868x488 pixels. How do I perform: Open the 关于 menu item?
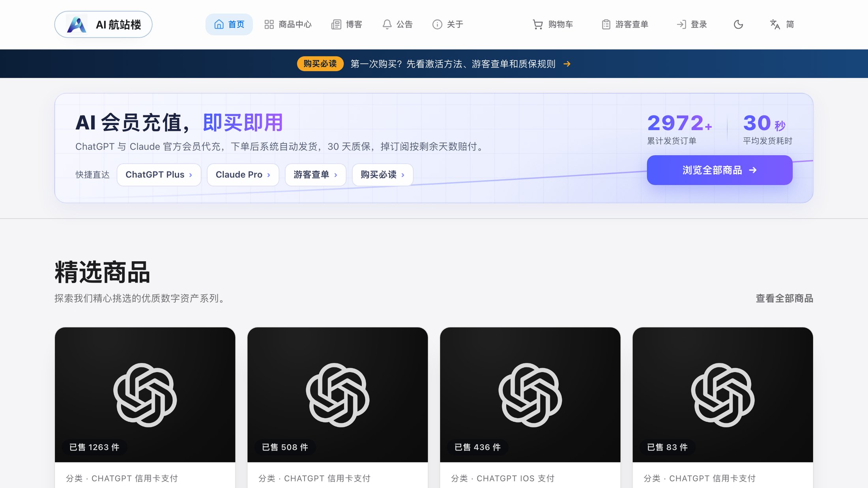pyautogui.click(x=448, y=24)
